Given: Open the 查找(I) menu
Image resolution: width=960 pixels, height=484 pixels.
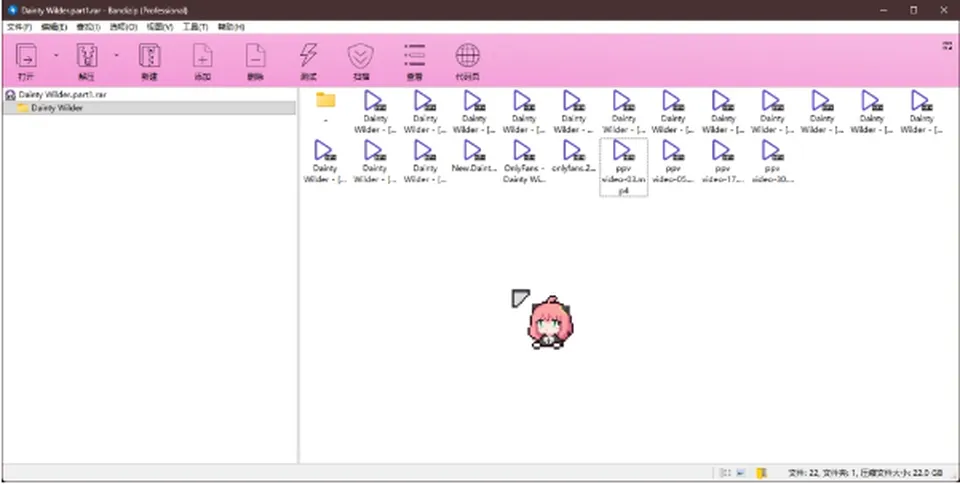Looking at the screenshot, I should click(88, 27).
